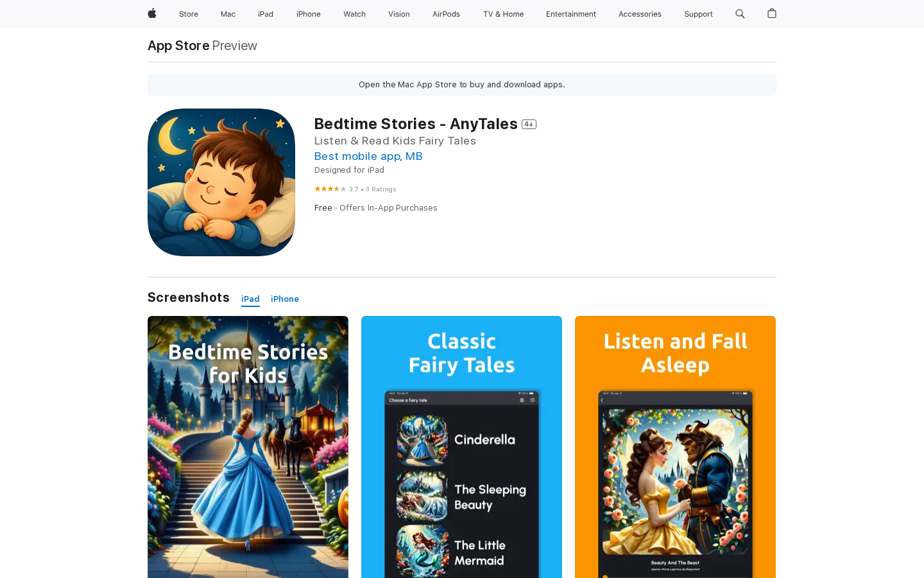Click the Free price label

[x=323, y=208]
